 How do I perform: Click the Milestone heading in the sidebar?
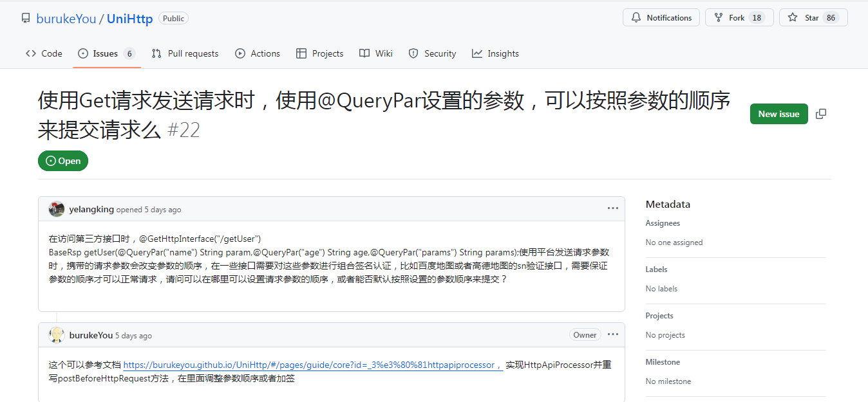[663, 362]
